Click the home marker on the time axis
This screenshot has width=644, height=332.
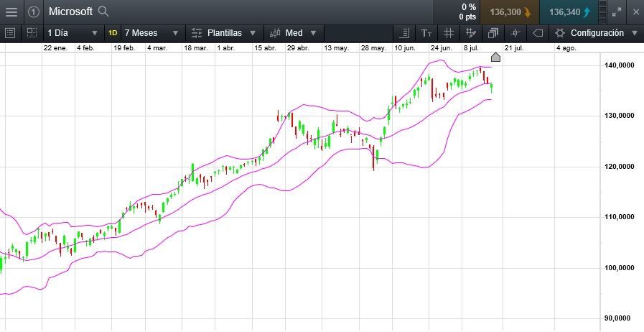[495, 57]
